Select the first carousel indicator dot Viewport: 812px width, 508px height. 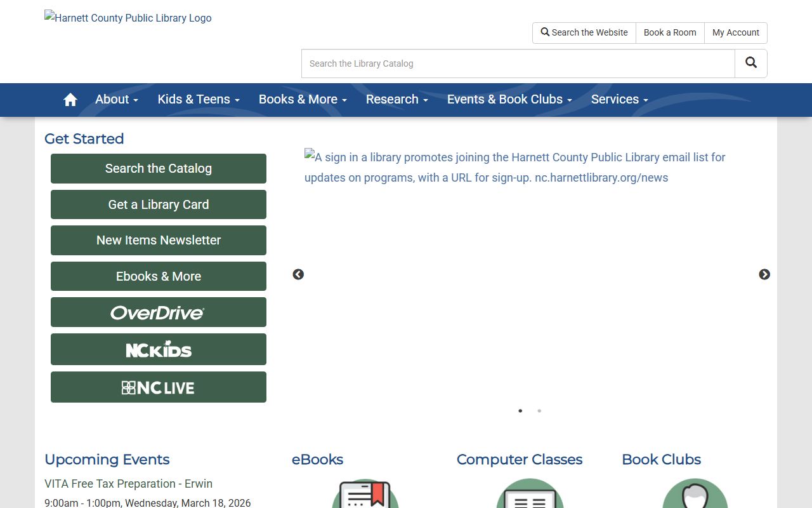(520, 411)
